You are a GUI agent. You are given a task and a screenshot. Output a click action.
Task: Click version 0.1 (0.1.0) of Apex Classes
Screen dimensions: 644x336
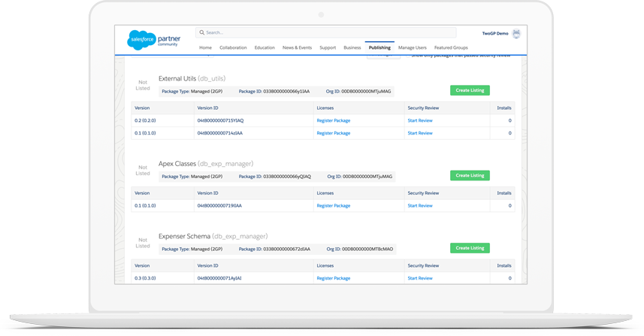point(145,206)
